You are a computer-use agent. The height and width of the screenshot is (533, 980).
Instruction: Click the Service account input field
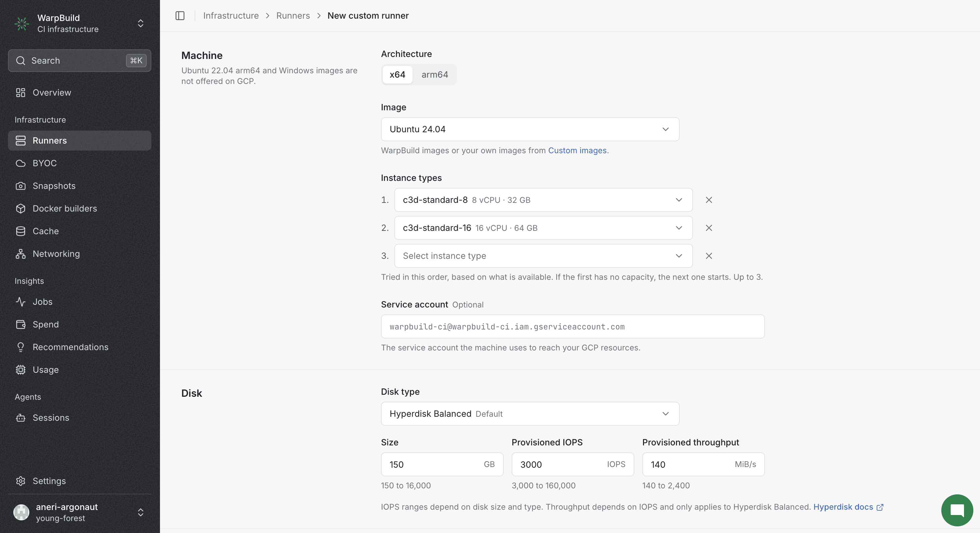(x=573, y=326)
